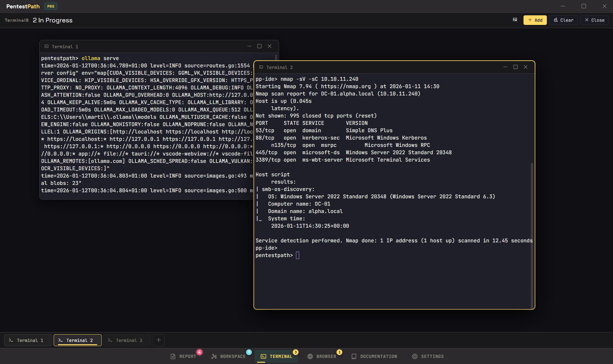
Task: Click the Add terminal button
Action: (x=535, y=20)
